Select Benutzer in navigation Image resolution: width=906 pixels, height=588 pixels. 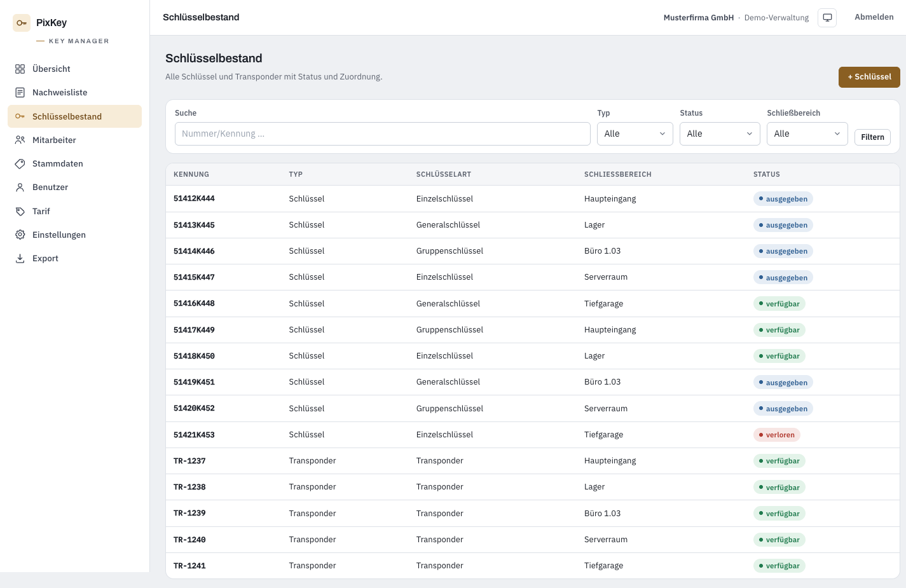coord(74,187)
